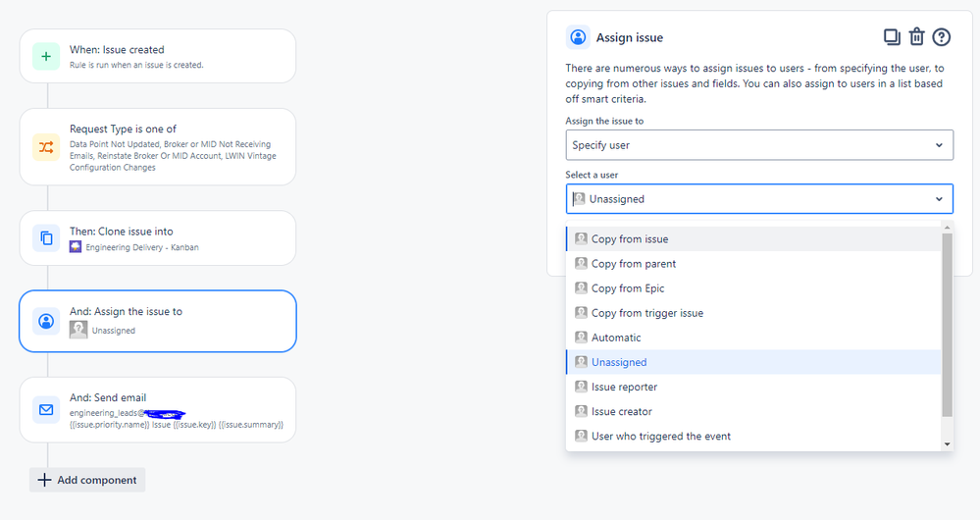Click the orange shuffle condition icon

point(46,147)
